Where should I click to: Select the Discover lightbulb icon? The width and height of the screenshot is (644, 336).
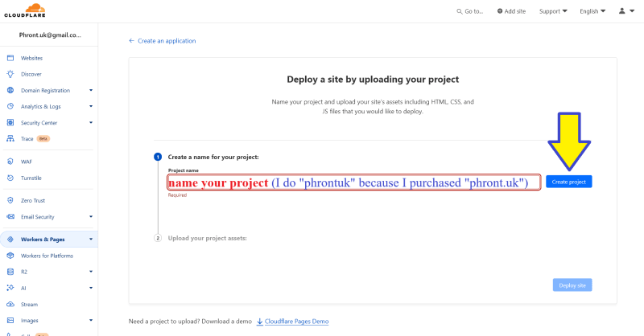click(10, 74)
